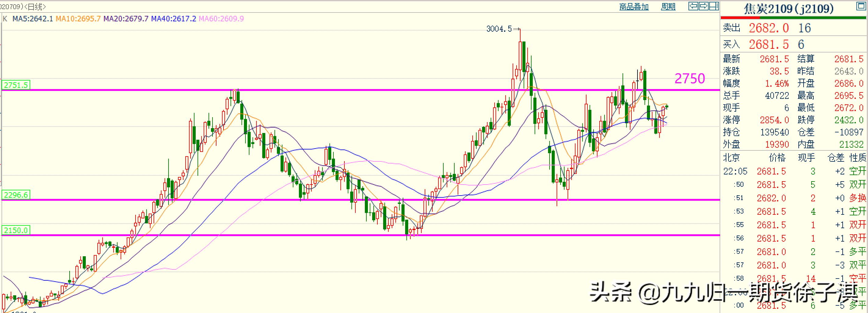Select the 内盘 value 21332
Screen dimensions: 868x313
pos(852,144)
